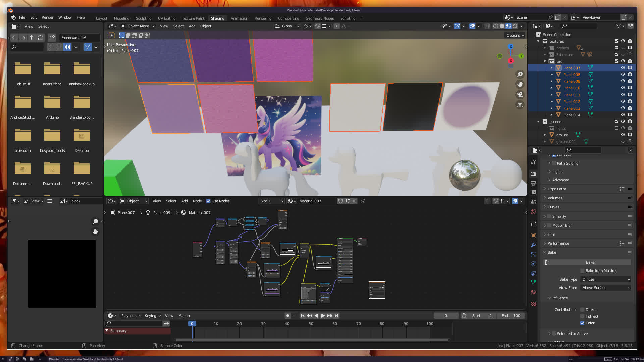
Task: Enable the Direct contribution checkbox
Action: pos(582,310)
